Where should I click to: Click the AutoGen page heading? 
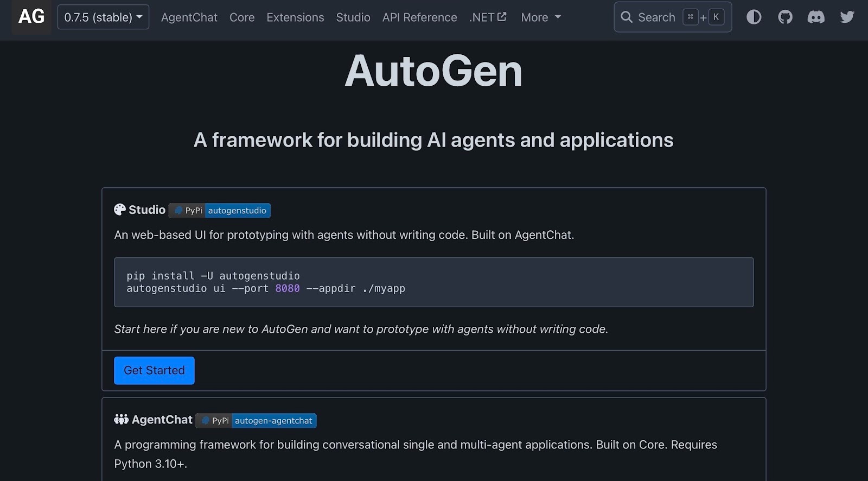(x=433, y=71)
